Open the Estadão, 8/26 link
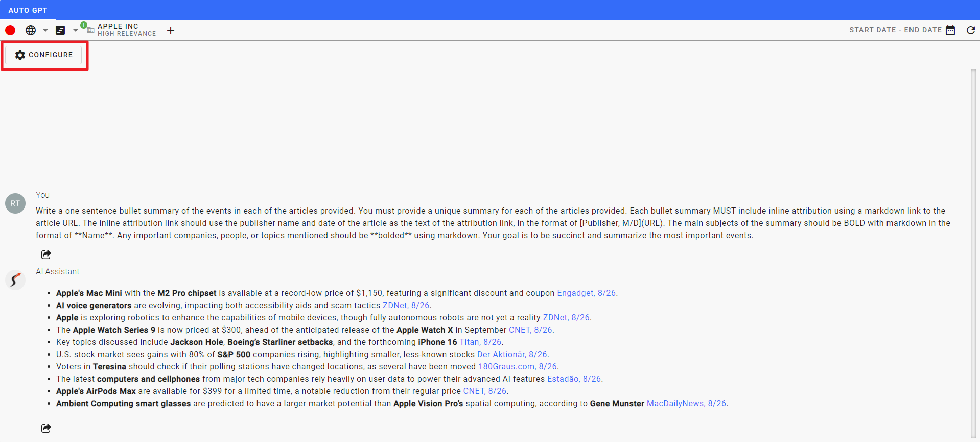The image size is (980, 442). coord(574,379)
